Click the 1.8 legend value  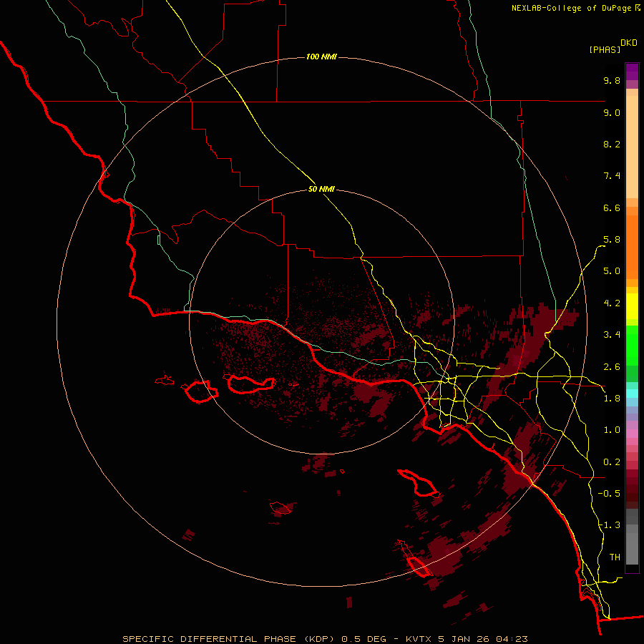612,399
